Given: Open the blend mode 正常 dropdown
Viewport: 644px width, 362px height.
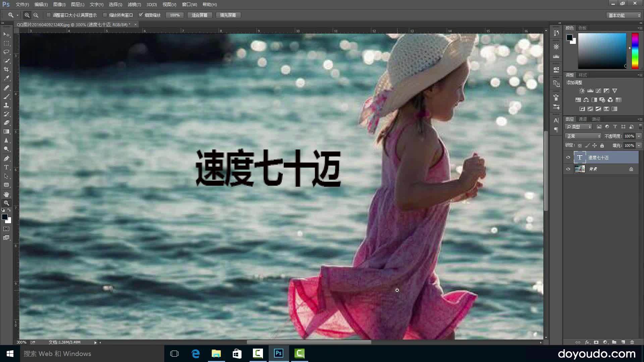Looking at the screenshot, I should point(583,136).
